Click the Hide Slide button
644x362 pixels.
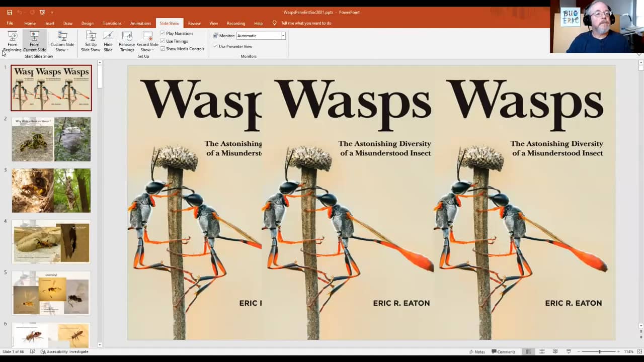point(108,41)
